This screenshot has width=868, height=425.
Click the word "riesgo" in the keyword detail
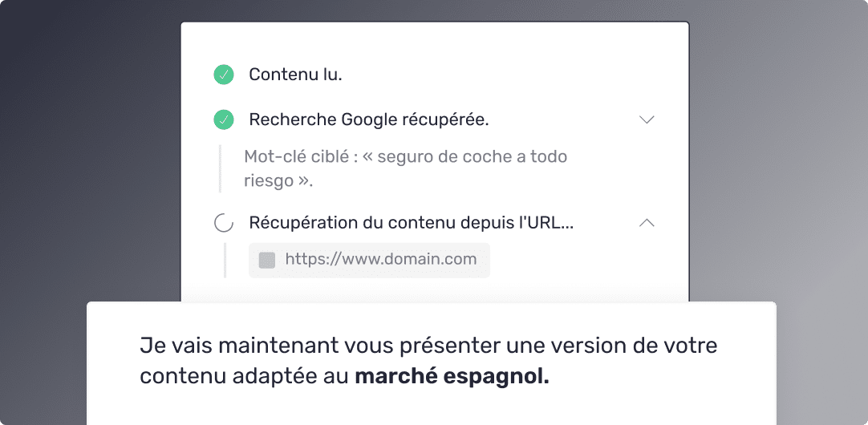(269, 180)
